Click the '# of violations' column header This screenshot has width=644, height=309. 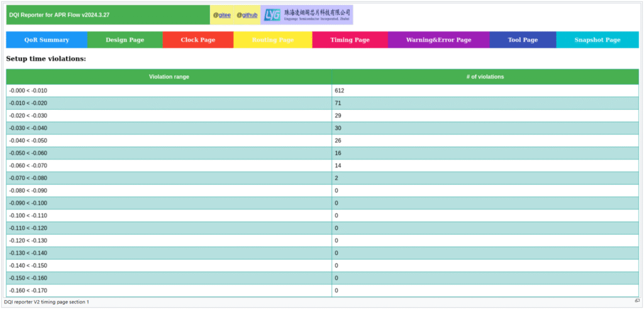485,77
